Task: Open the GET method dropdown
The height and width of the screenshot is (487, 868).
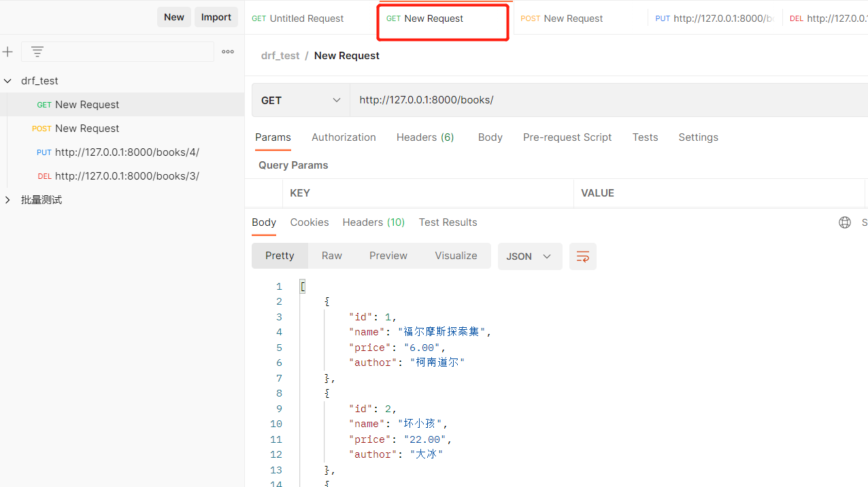Action: pyautogui.click(x=301, y=101)
